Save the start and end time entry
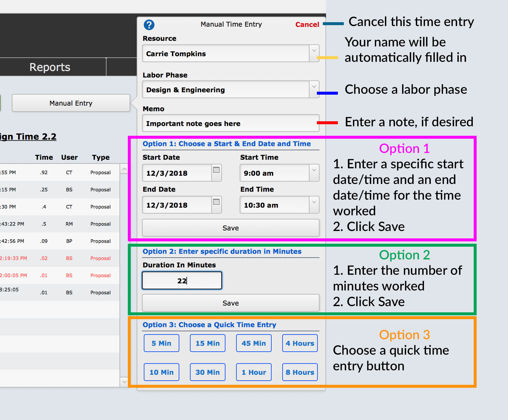This screenshot has height=420, width=508. (x=230, y=228)
